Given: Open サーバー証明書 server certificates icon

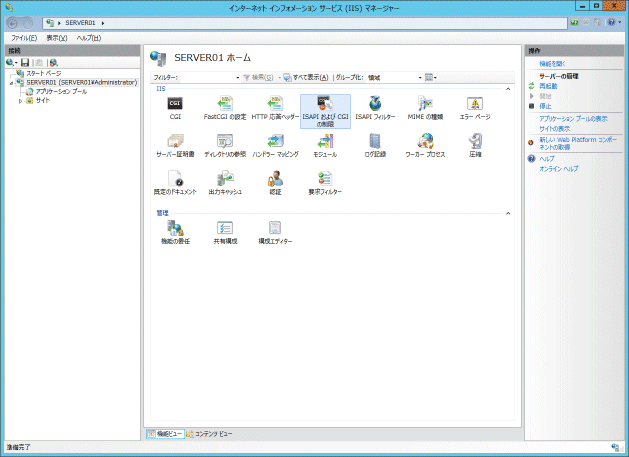Looking at the screenshot, I should coord(175,141).
